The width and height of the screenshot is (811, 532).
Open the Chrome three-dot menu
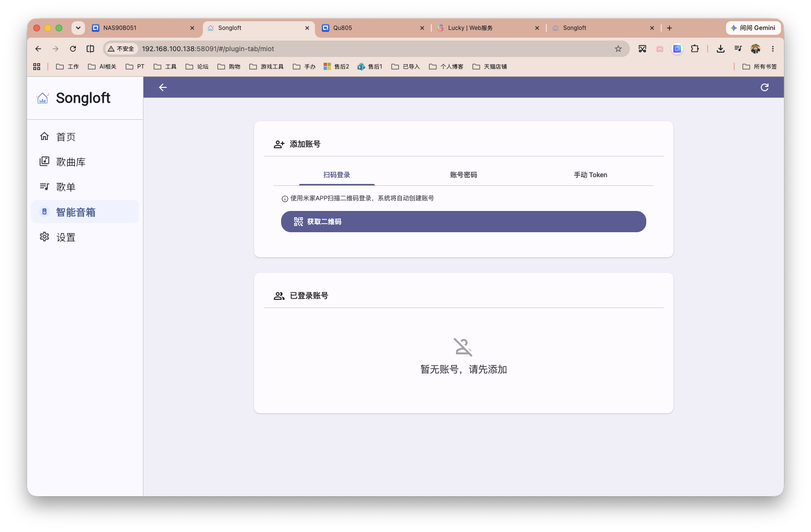coord(773,49)
